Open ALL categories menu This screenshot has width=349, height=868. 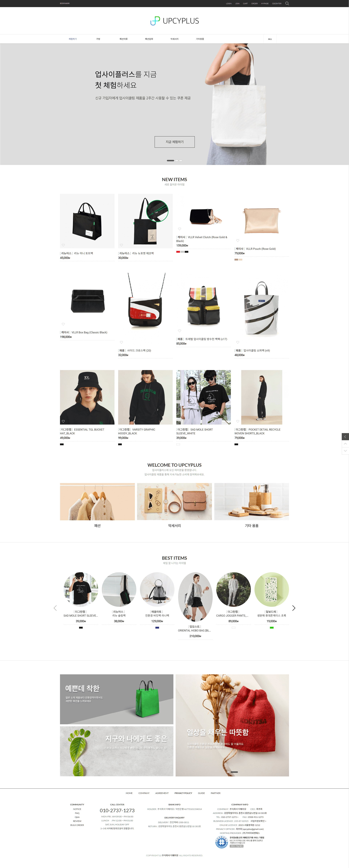[270, 39]
